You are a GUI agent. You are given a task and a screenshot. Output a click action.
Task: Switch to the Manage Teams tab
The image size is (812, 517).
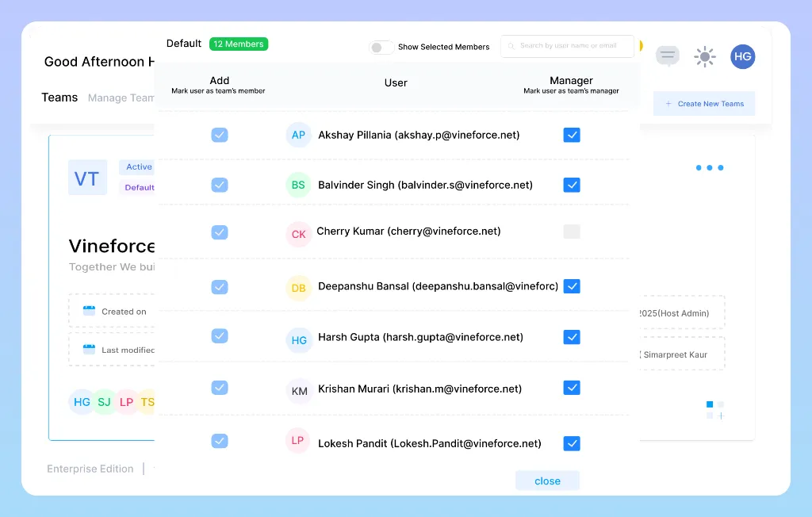point(121,98)
